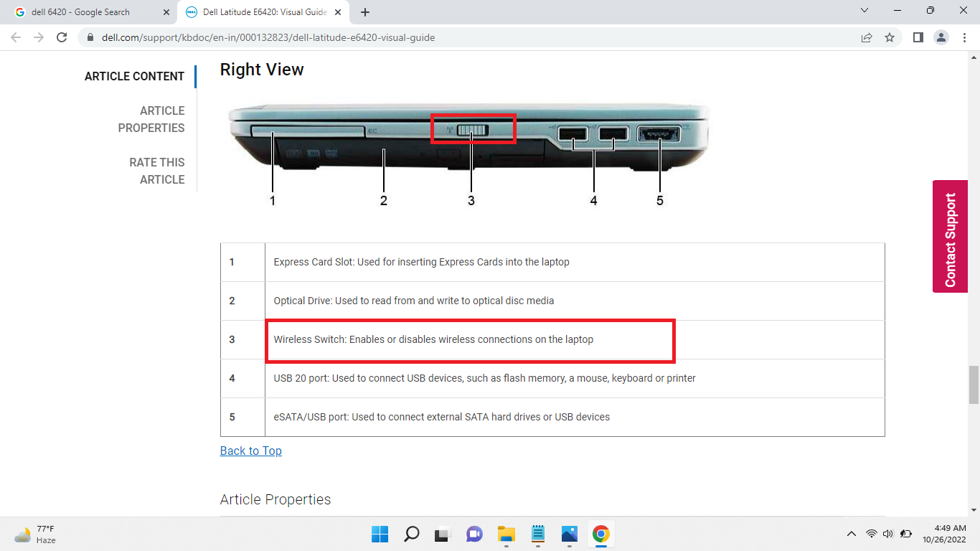Select Optical Drive description text

[414, 301]
